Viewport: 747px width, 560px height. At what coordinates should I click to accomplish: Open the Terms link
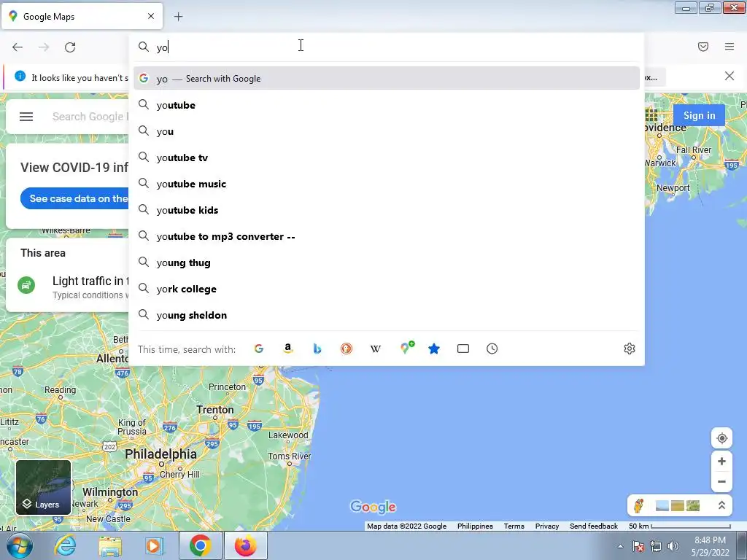[x=514, y=526]
